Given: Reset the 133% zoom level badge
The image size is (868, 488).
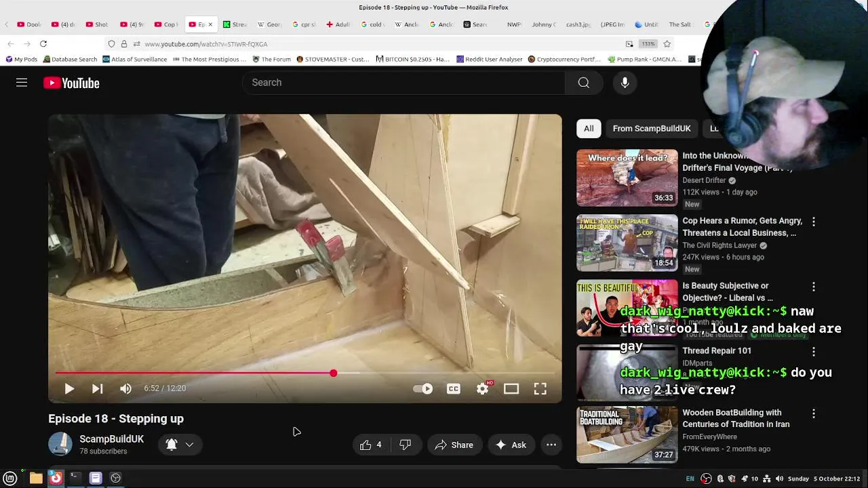Looking at the screenshot, I should [x=648, y=44].
